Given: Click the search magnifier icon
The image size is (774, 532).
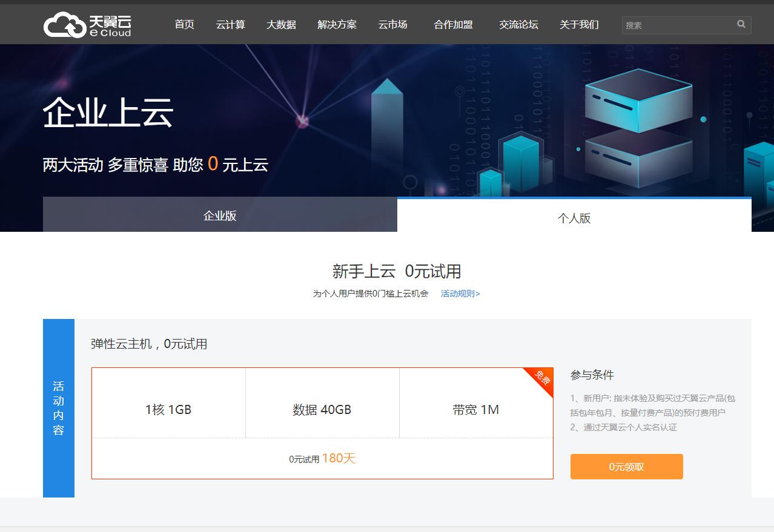Looking at the screenshot, I should 741,25.
